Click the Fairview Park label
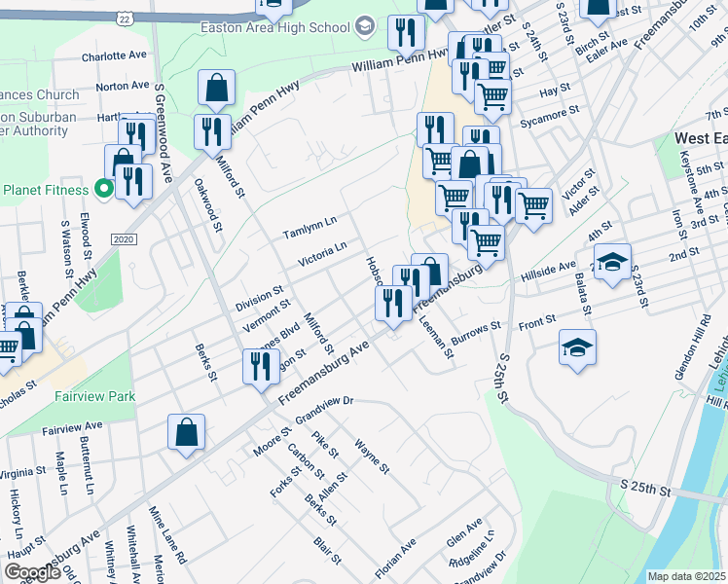The height and width of the screenshot is (584, 728). (95, 396)
